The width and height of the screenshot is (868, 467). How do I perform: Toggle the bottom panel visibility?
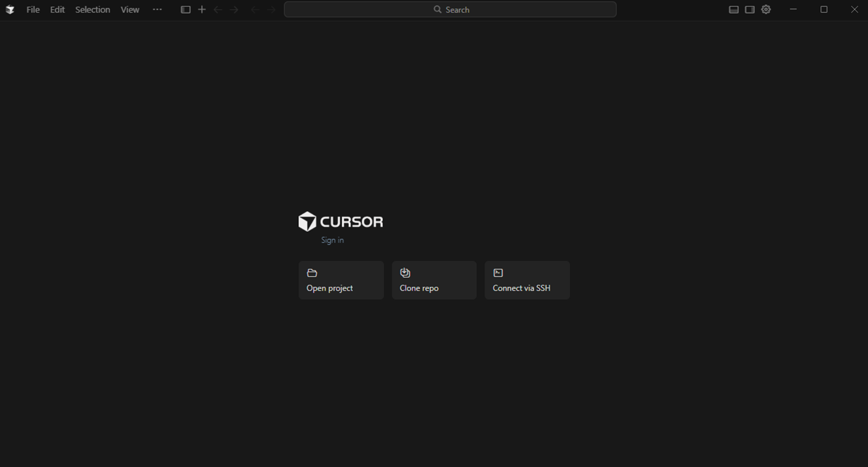point(733,9)
